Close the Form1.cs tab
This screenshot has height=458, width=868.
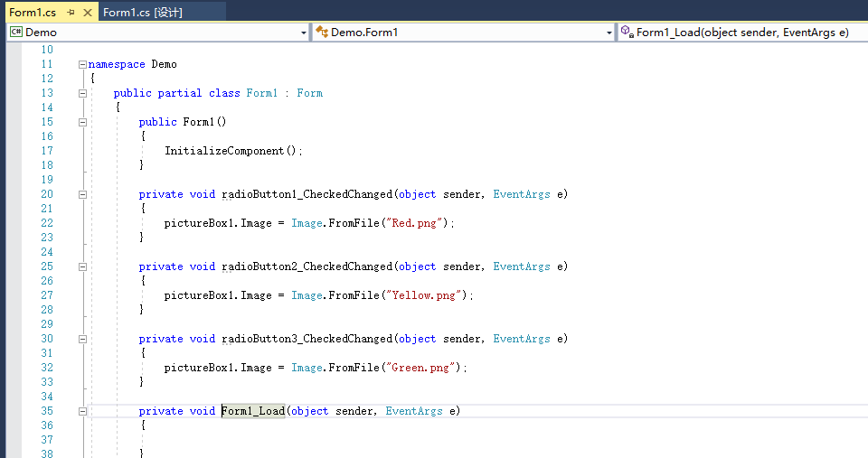click(88, 12)
